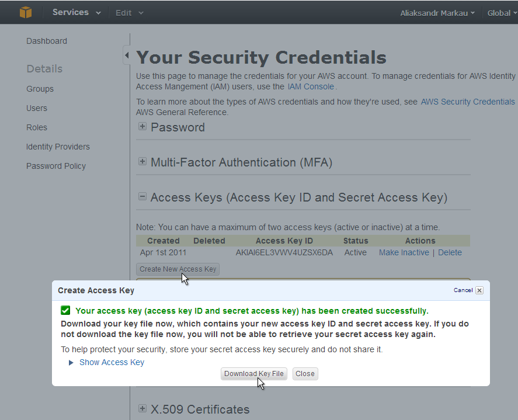Click the AWS orange cube logo
Viewport: 518px width, 420px height.
pos(26,12)
